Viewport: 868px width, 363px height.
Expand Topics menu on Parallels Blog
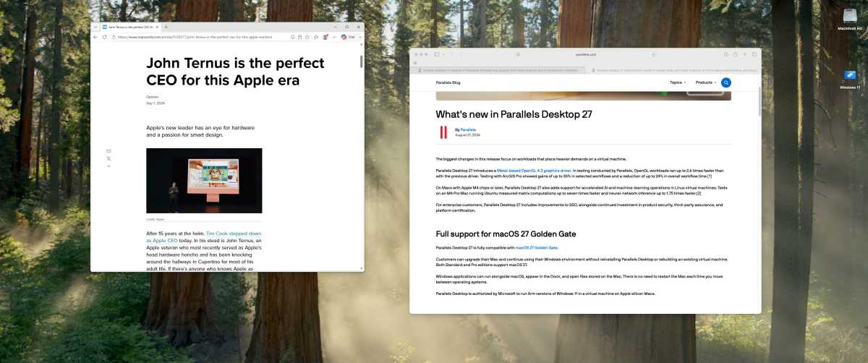678,82
